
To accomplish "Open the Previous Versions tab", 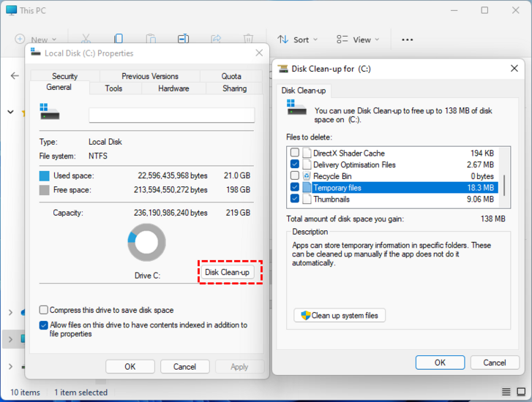I will point(150,76).
